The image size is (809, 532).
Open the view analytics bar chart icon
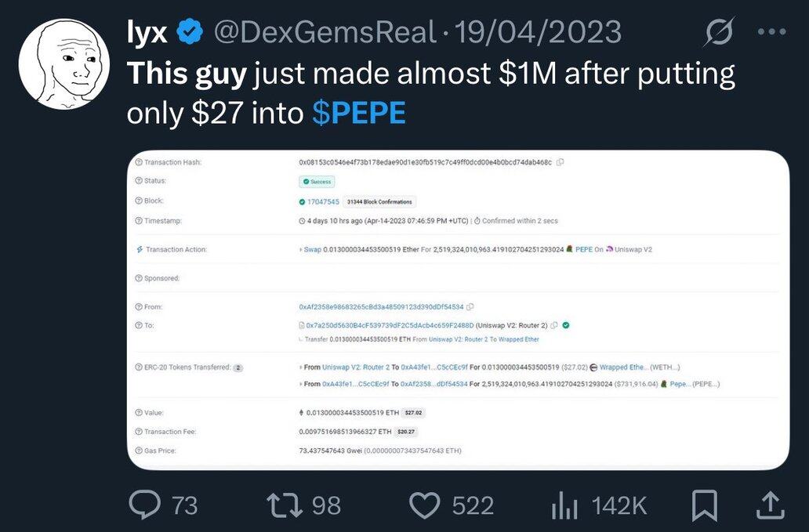(564, 505)
